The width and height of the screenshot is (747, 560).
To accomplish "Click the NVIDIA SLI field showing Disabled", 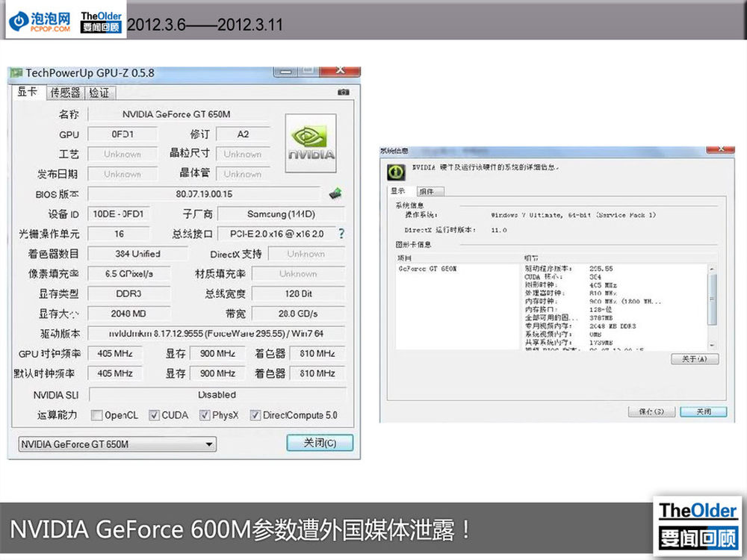I will coord(217,395).
